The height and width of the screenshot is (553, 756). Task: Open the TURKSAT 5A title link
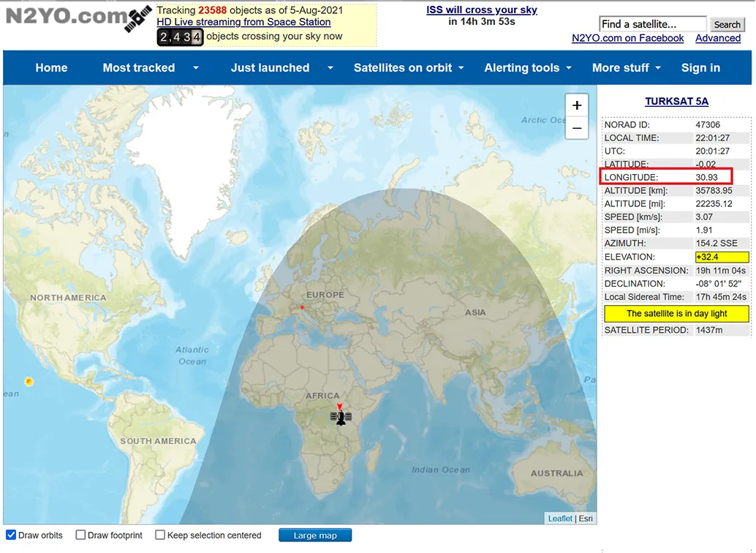tap(676, 102)
